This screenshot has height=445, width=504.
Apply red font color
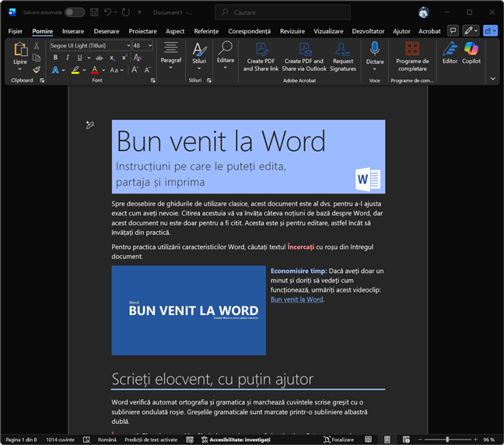point(95,70)
